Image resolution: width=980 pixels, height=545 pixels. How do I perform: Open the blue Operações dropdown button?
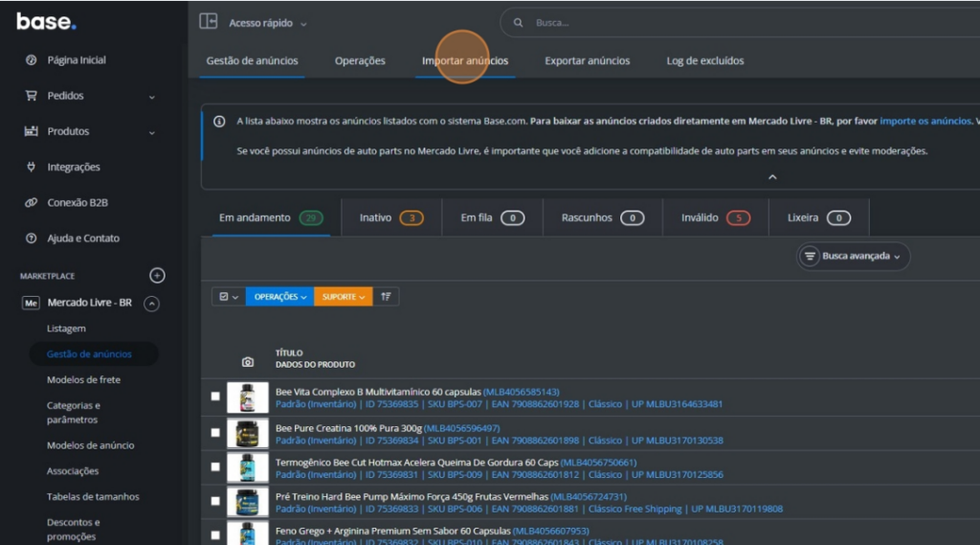click(x=279, y=297)
